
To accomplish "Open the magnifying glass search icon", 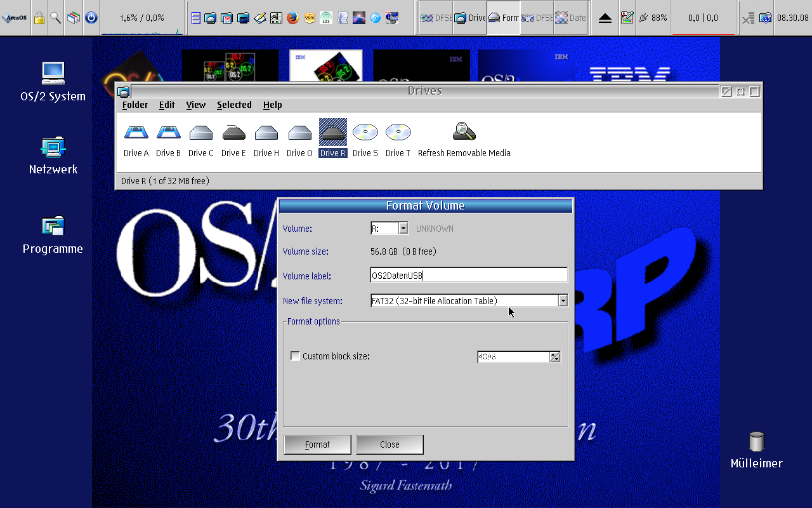I will pos(56,18).
